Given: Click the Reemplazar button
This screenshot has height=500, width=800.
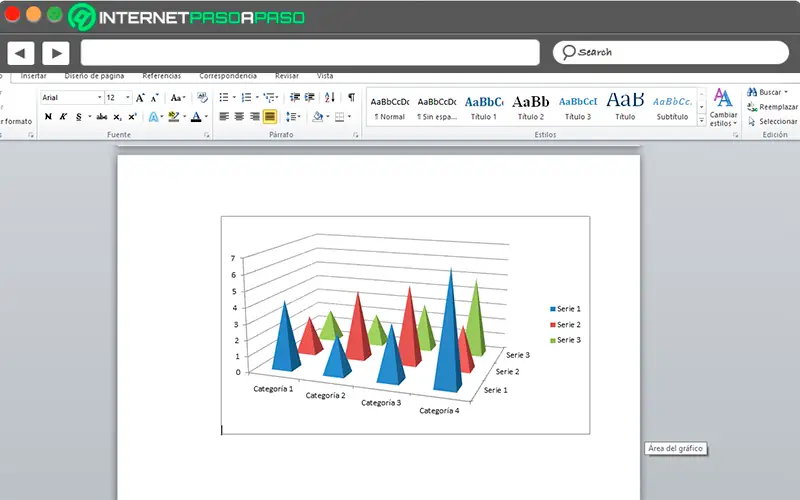Looking at the screenshot, I should point(772,107).
